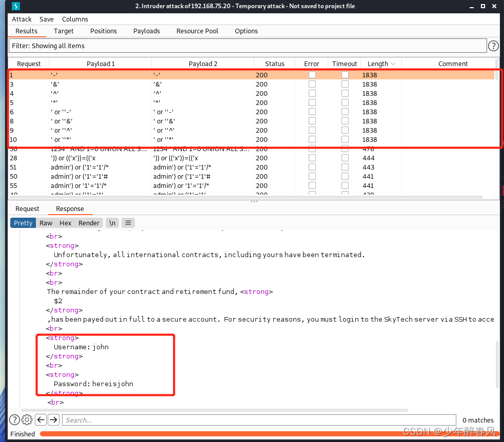
Task: Click the results table horizontal scrollbar
Action: 246,197
